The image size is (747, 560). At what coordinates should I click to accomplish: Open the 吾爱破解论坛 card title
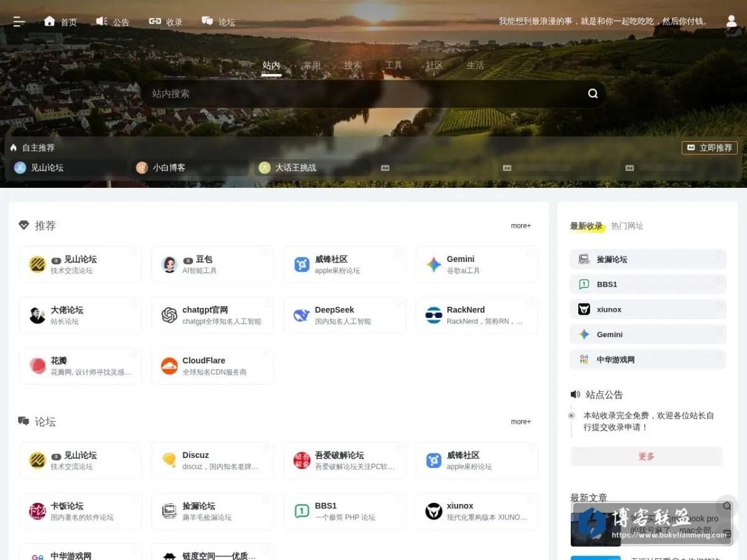click(x=339, y=455)
